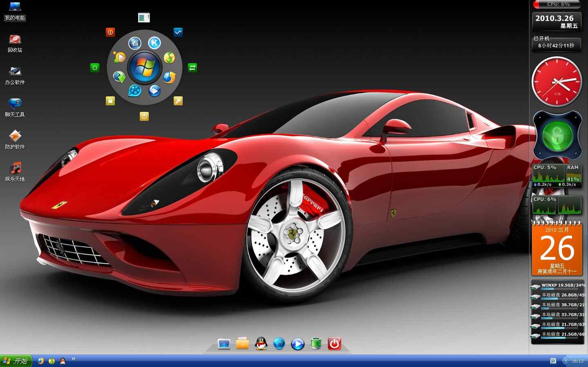This screenshot has height=367, width=588.
Task: Click the green padlock gadget
Action: click(557, 136)
